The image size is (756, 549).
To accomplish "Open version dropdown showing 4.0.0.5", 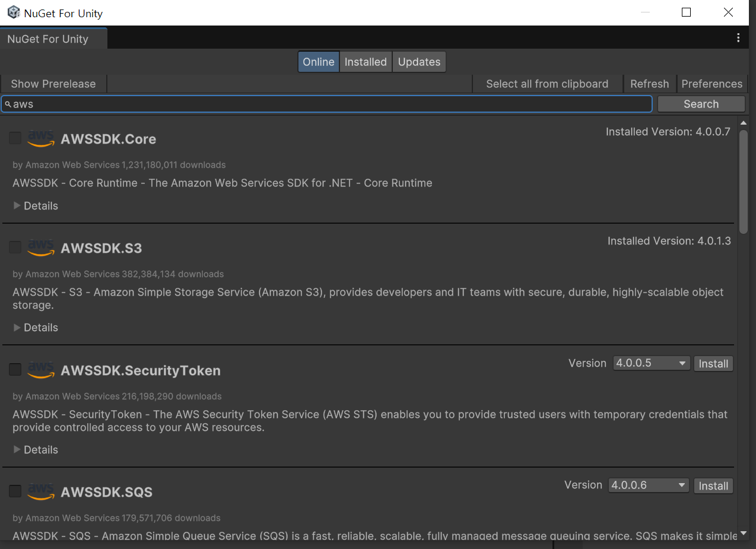I will [652, 363].
